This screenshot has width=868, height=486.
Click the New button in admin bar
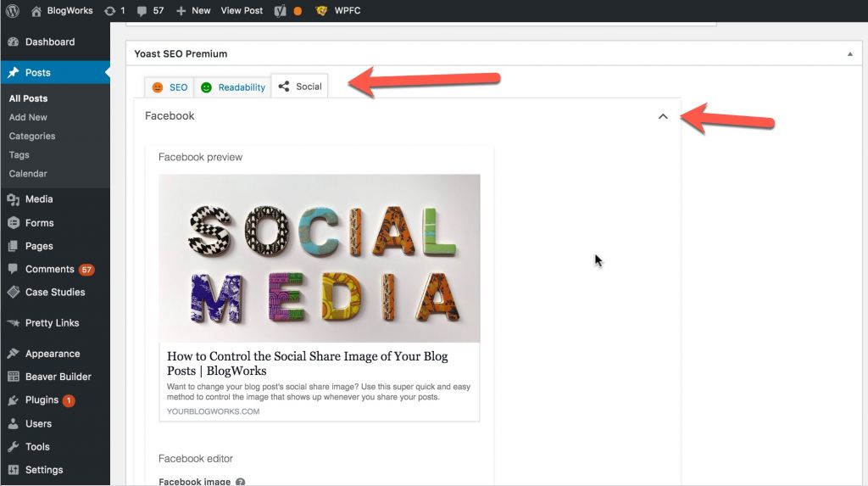[193, 11]
